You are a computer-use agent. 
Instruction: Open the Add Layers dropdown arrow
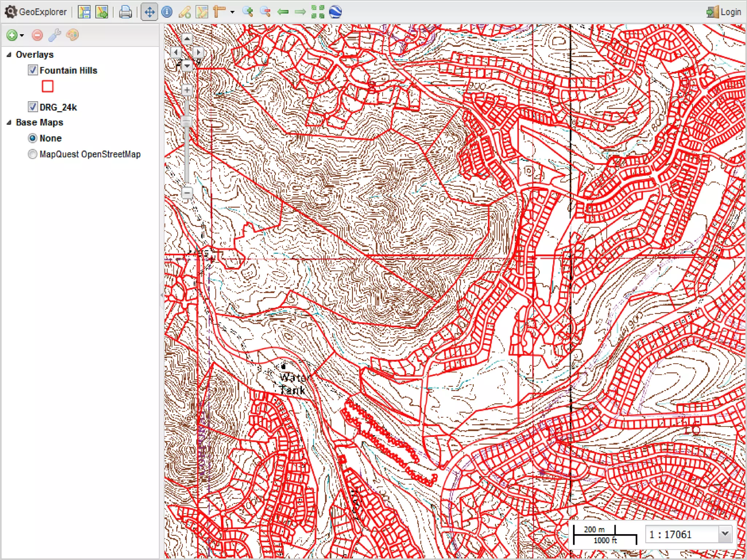[22, 35]
